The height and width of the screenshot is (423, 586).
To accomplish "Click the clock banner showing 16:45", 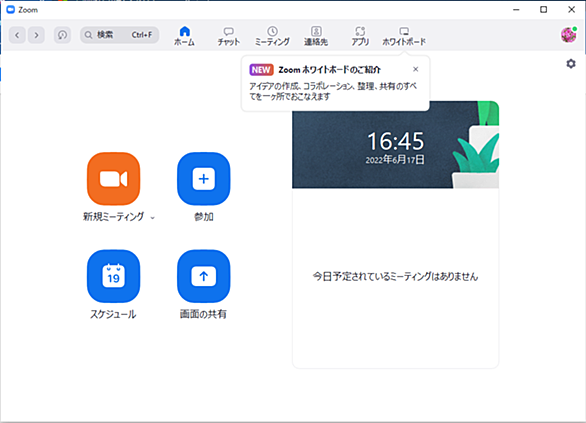I will (x=395, y=145).
